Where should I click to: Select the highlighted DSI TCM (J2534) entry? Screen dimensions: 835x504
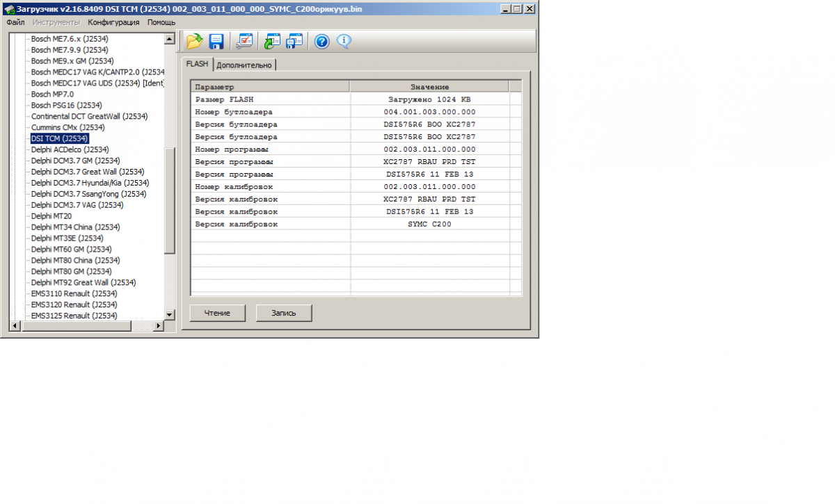(x=59, y=138)
